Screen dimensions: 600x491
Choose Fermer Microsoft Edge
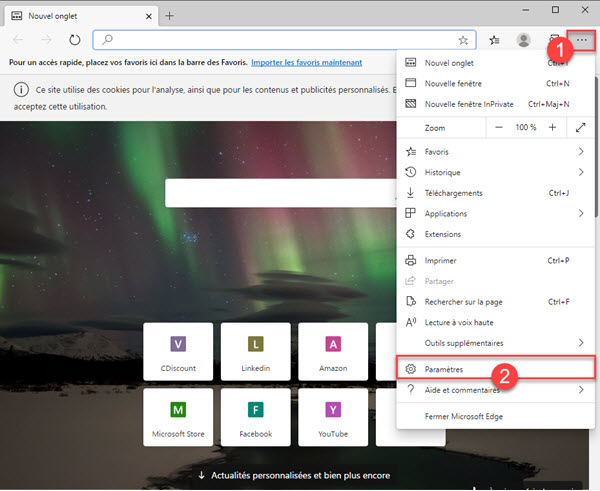point(495,416)
